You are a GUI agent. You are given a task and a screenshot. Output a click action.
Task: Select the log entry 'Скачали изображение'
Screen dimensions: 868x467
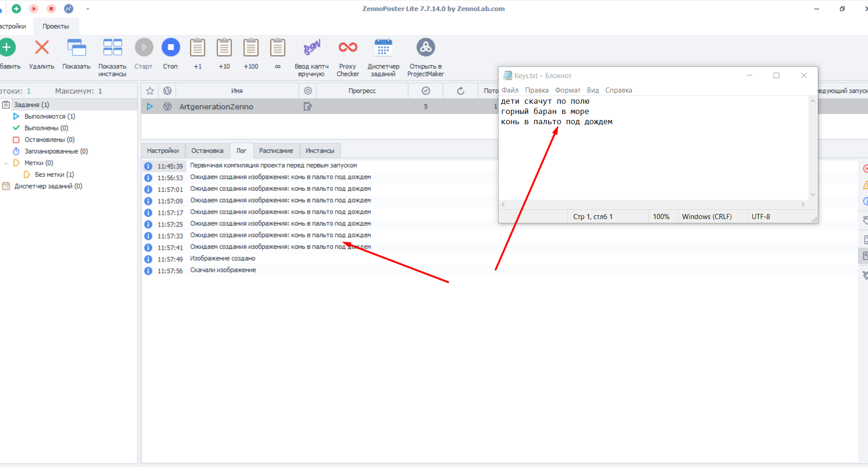223,270
